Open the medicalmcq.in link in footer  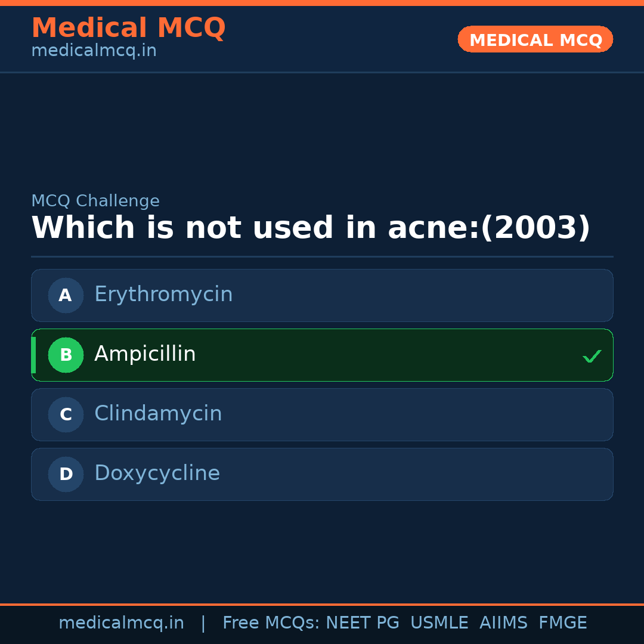(x=121, y=623)
